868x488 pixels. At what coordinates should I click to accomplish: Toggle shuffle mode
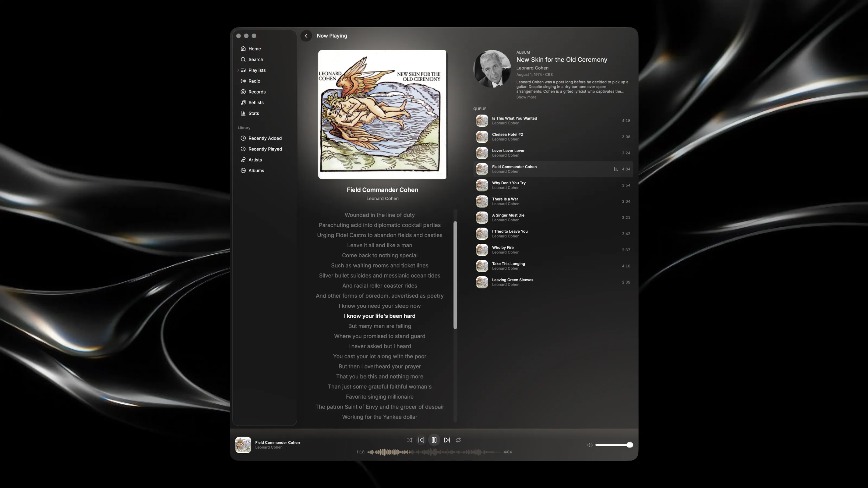coord(409,440)
